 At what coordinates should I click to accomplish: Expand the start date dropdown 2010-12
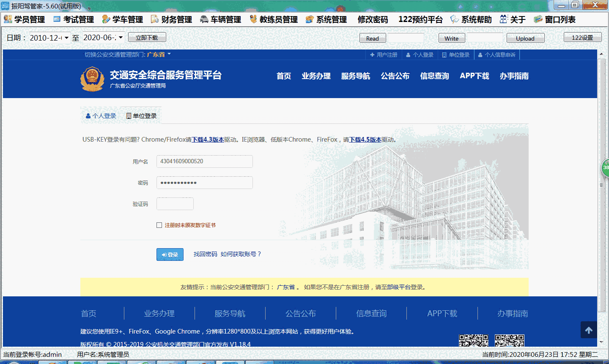click(66, 38)
